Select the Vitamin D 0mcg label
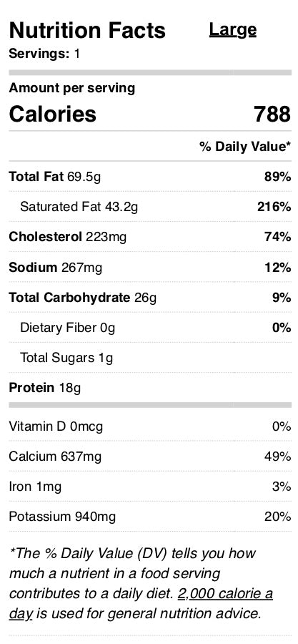 (56, 426)
